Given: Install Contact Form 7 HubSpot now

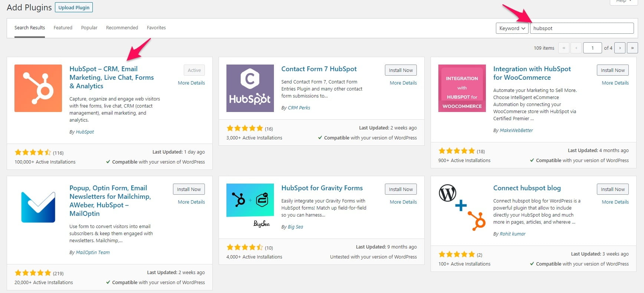Looking at the screenshot, I should tap(401, 70).
